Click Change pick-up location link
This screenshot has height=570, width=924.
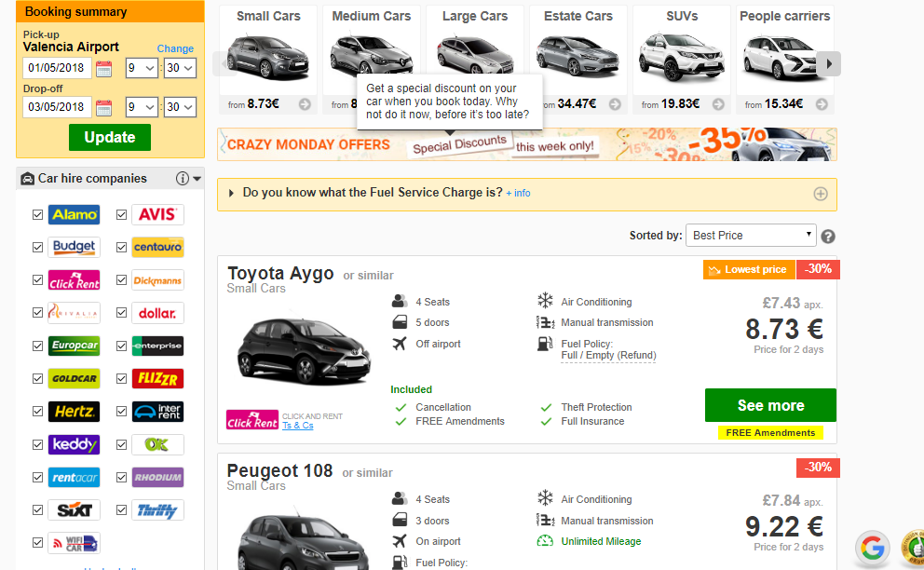point(175,49)
